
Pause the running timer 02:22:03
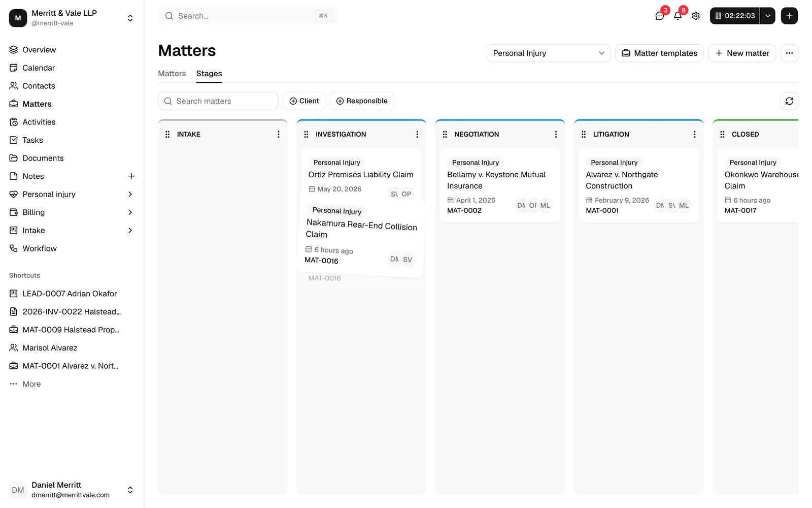pos(734,16)
